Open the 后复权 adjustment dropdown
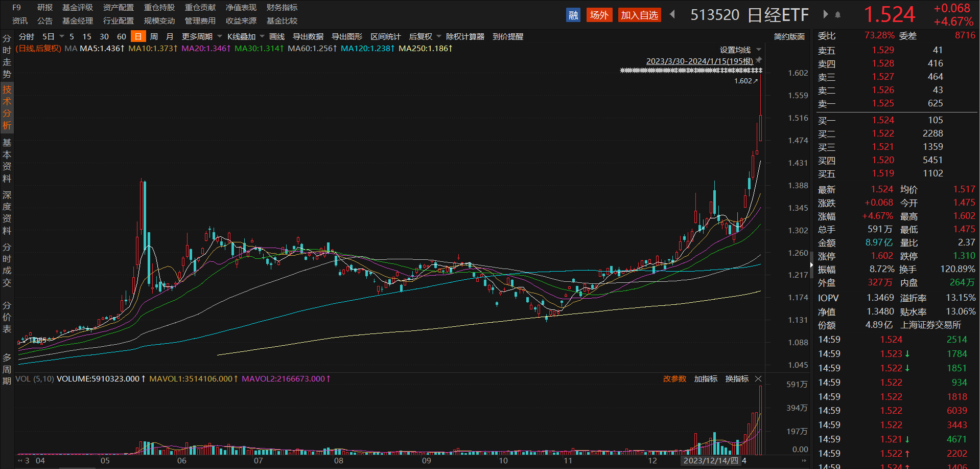This screenshot has width=980, height=469. coord(439,36)
